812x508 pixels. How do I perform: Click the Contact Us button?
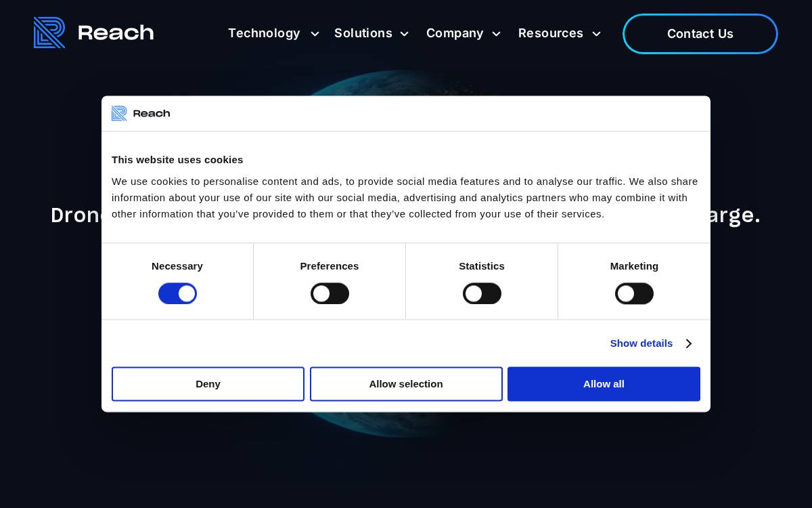(x=700, y=34)
